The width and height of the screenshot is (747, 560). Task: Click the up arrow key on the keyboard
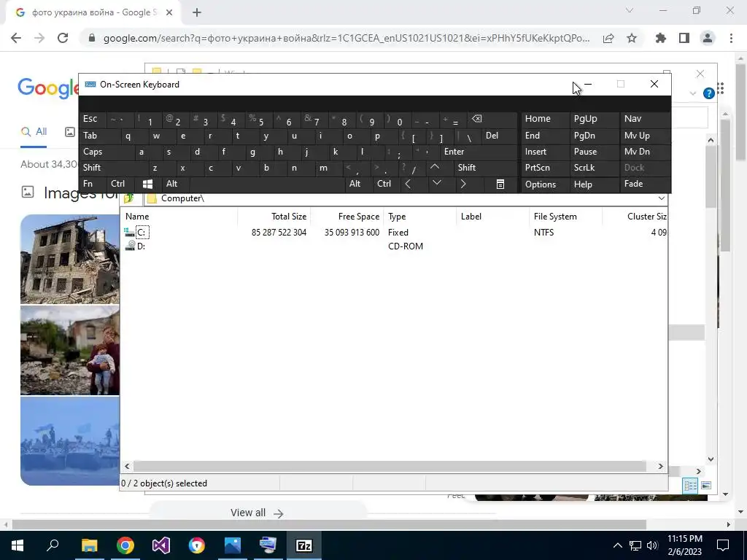point(435,168)
